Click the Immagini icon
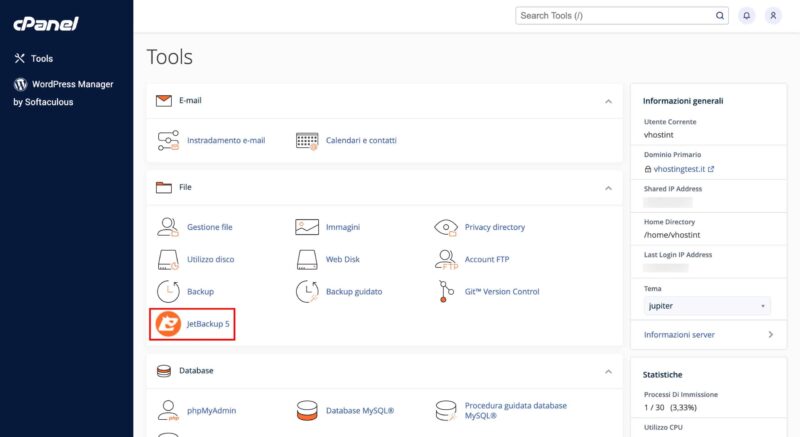Viewport: 800px width, 437px height. point(307,227)
